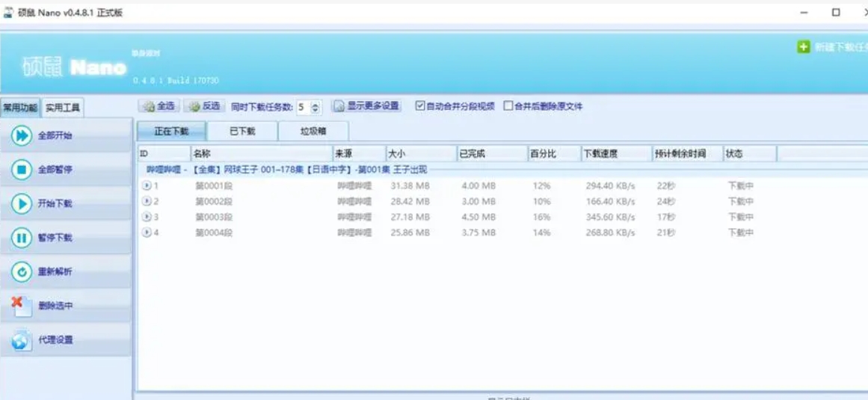The image size is (868, 400).
Task: Enable 合并后删除原文件 checkbox
Action: pos(508,106)
